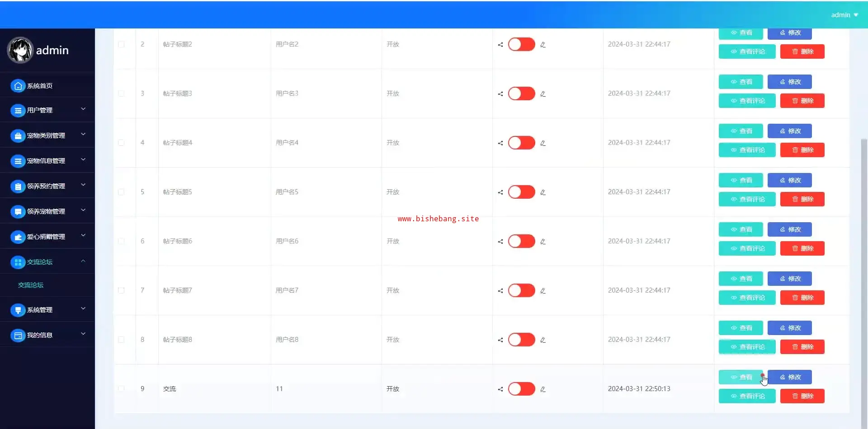Expand the 宠物信息管理 submenu arrow
Screen dimensions: 868x429
pyautogui.click(x=83, y=159)
